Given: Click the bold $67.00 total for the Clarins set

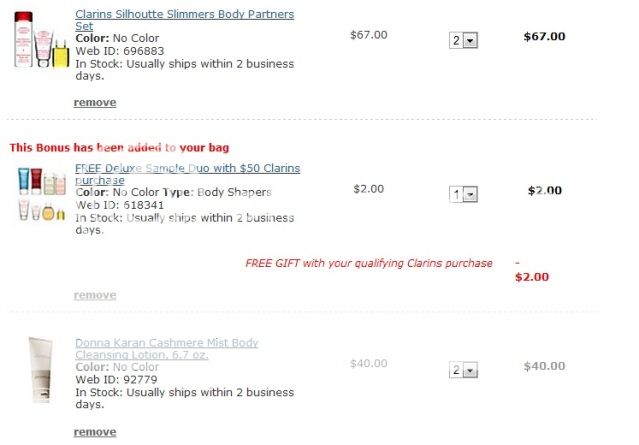Looking at the screenshot, I should [x=544, y=36].
